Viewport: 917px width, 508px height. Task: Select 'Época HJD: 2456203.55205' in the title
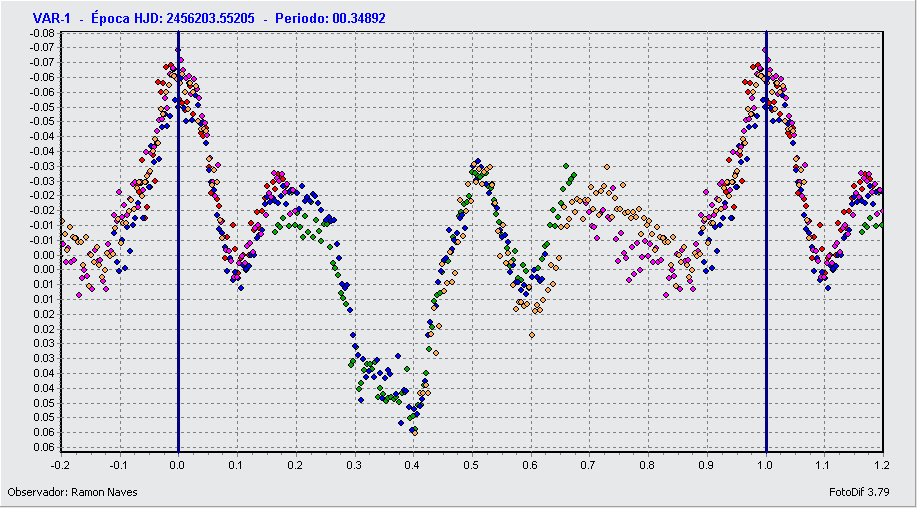click(173, 18)
